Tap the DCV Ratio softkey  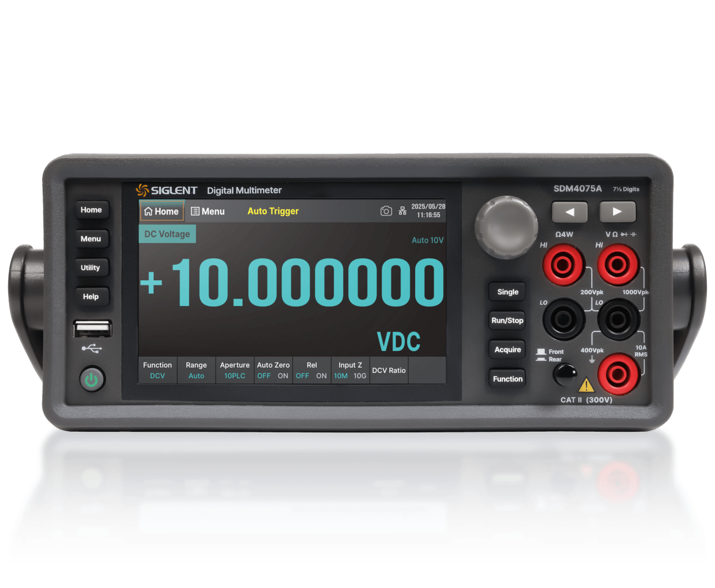pyautogui.click(x=389, y=370)
